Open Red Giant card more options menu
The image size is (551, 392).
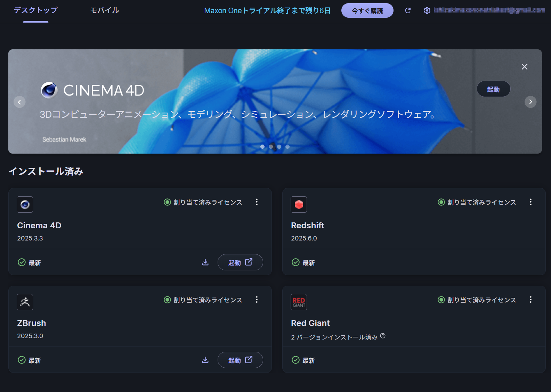[x=531, y=300]
